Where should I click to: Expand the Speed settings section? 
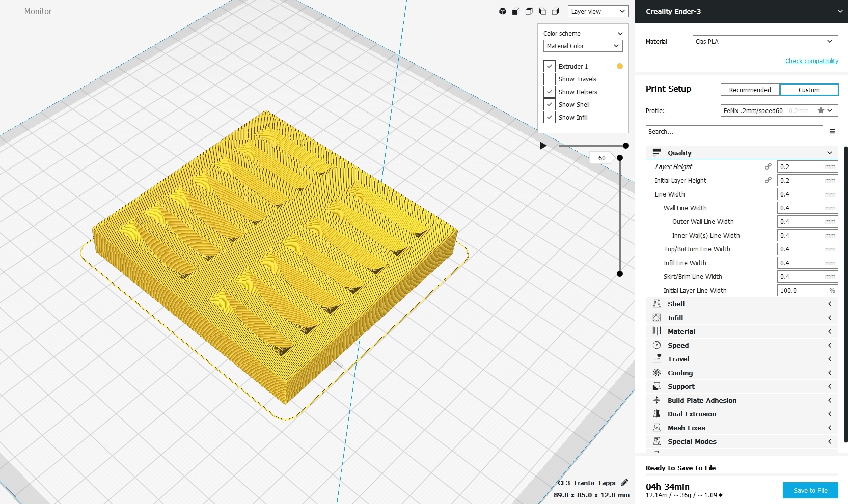tap(830, 345)
